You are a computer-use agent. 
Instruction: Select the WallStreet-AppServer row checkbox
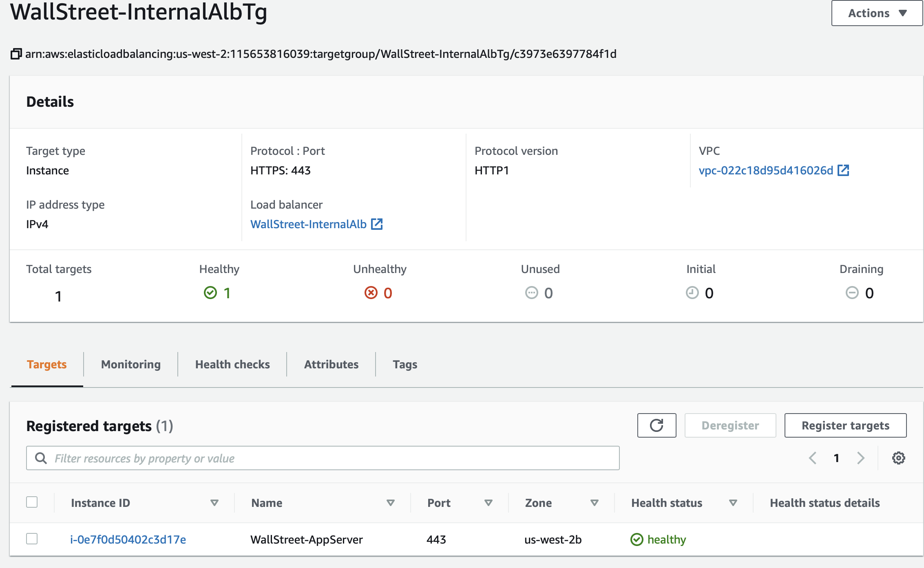point(31,539)
